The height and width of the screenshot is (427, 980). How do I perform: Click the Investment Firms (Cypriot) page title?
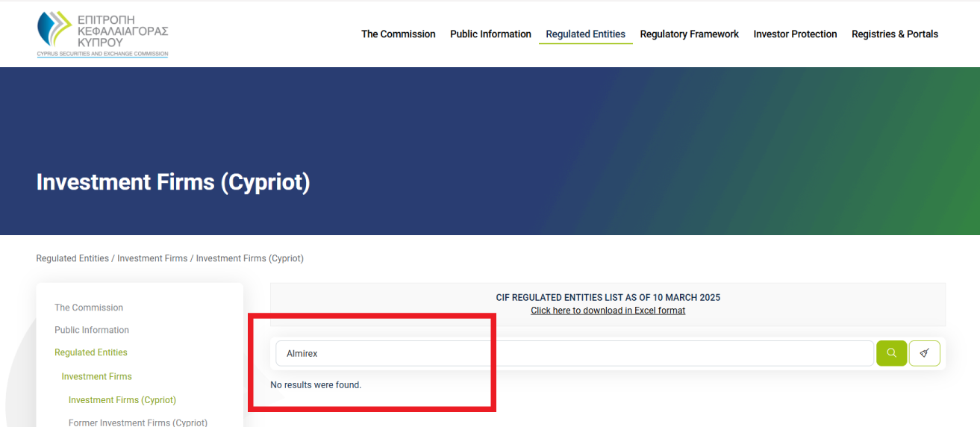[x=173, y=182]
